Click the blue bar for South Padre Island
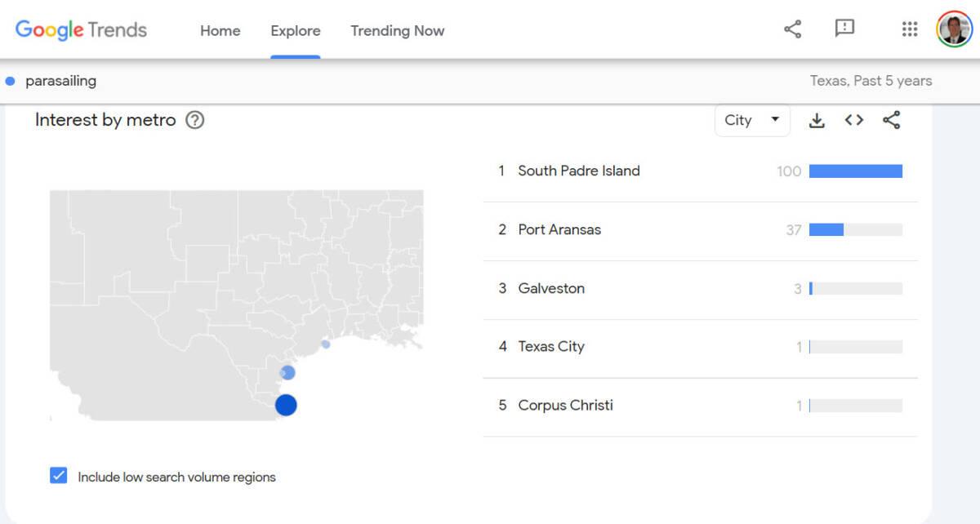Screen dimensions: 980x524 click(x=855, y=171)
